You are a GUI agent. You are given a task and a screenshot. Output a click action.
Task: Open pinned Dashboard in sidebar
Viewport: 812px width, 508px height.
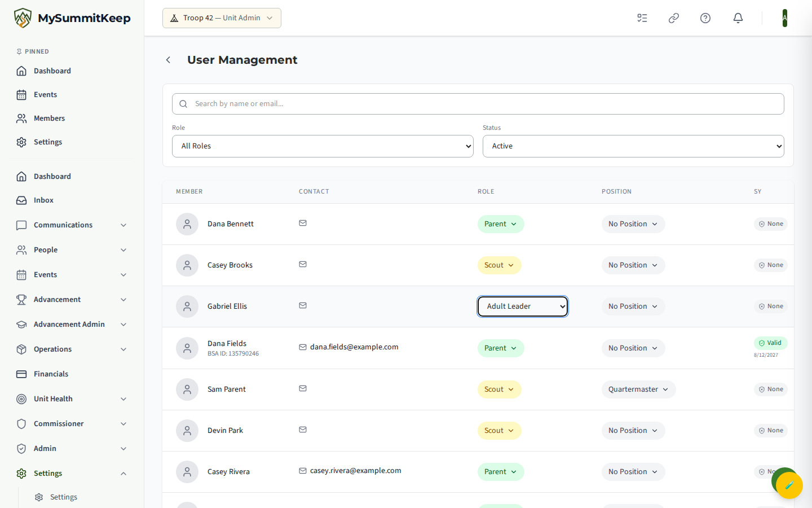[x=72, y=71]
